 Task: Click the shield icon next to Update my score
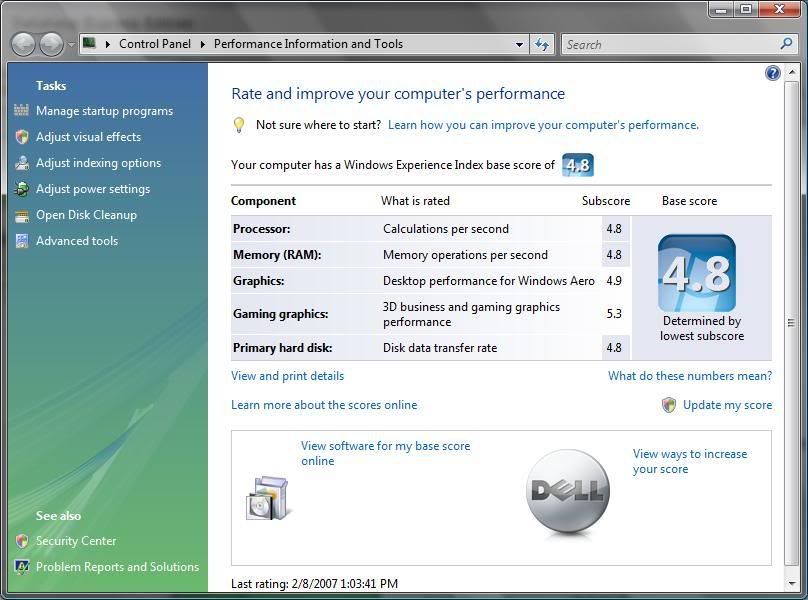(x=669, y=405)
